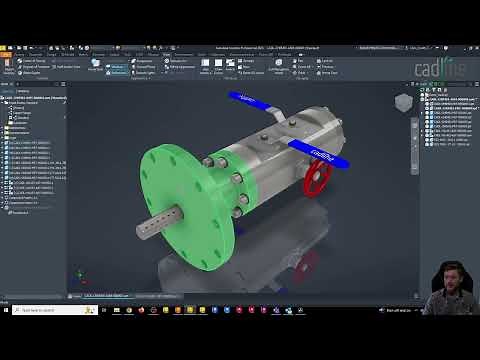Select the Orbit tool

coord(299,73)
